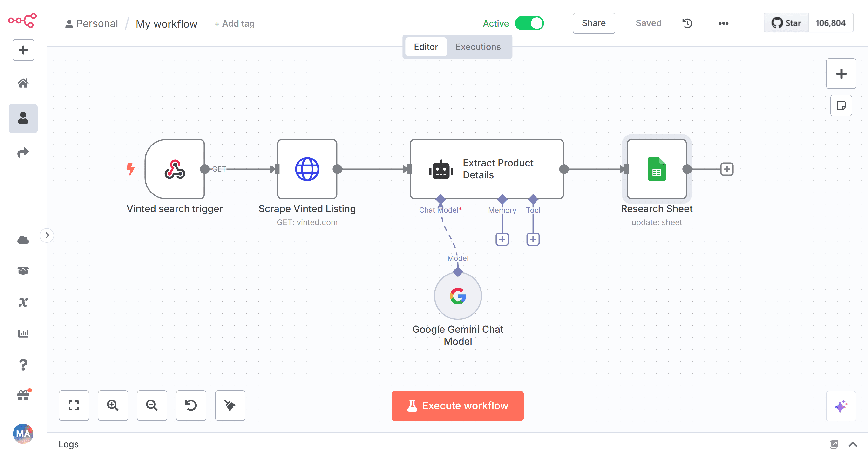The image size is (868, 456).
Task: Click the Personal breadcrumb link
Action: point(92,24)
